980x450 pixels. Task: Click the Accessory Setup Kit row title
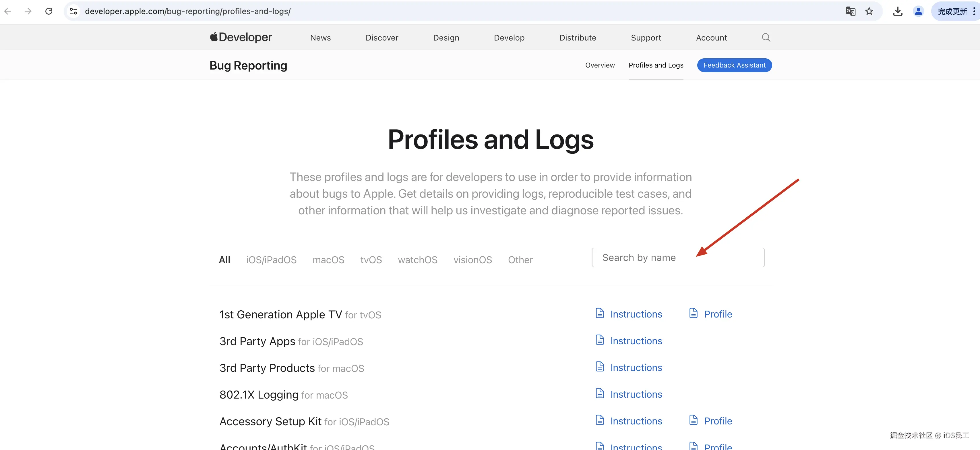click(x=270, y=422)
